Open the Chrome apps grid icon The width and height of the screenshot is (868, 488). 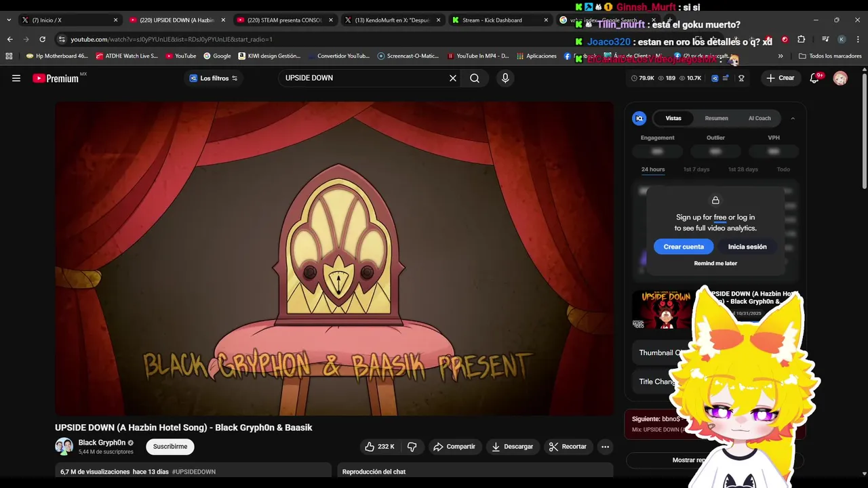tap(9, 56)
